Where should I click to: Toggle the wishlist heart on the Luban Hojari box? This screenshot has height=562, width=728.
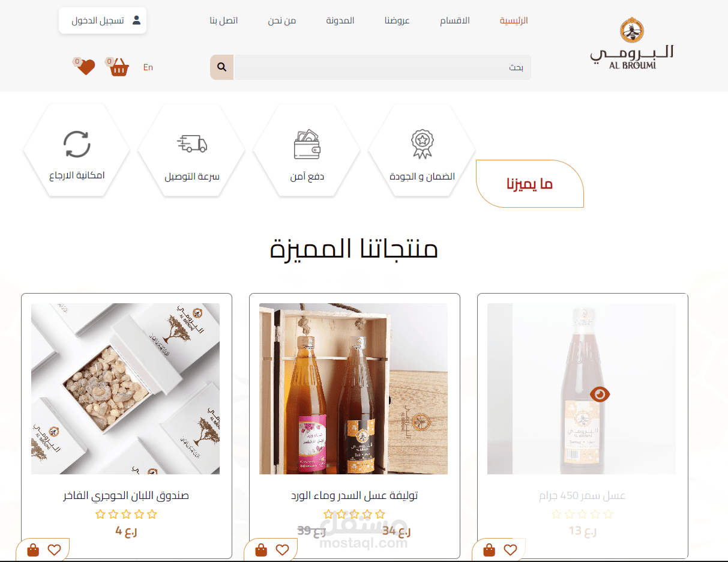click(55, 550)
